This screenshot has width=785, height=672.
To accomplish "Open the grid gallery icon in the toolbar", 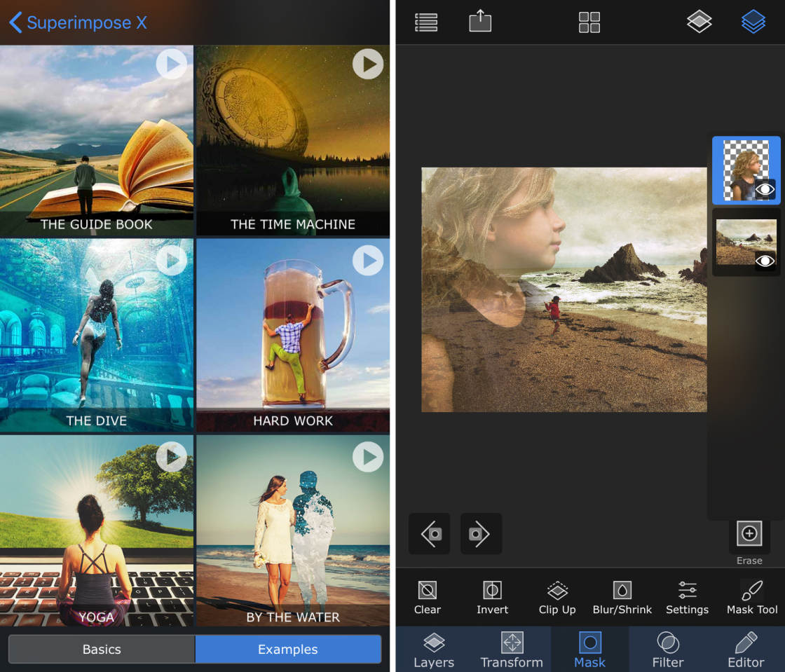I will point(589,22).
